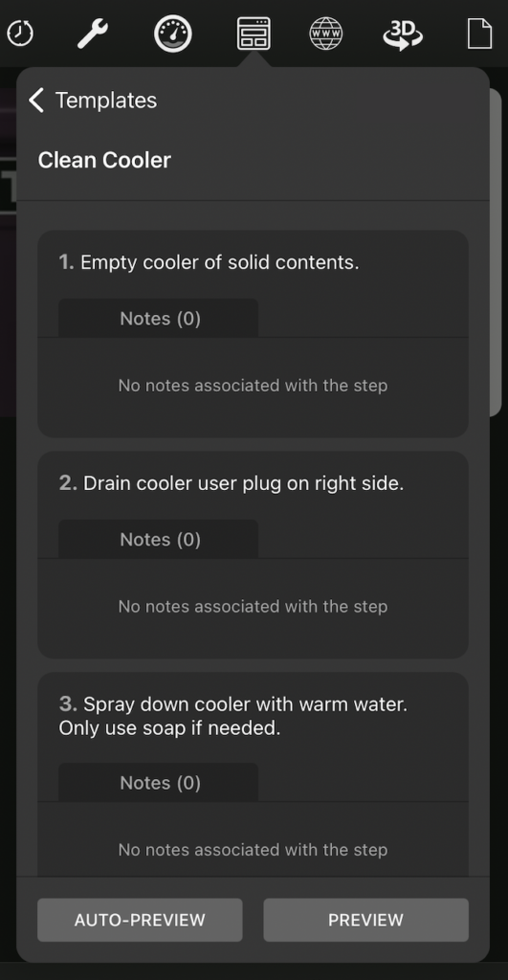Click the PREVIEW button

click(x=366, y=920)
